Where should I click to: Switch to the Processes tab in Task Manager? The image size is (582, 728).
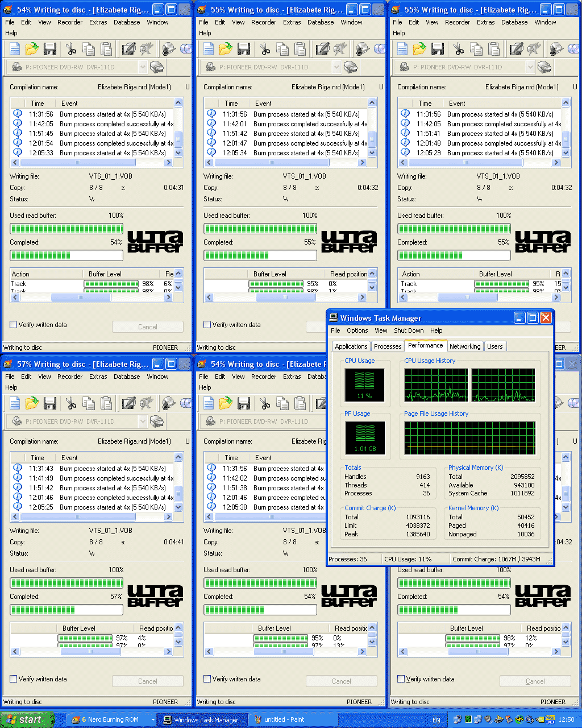(x=388, y=346)
